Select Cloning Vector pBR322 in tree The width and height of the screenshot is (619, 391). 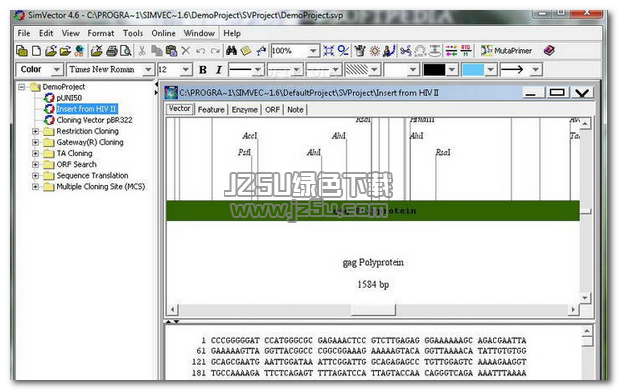click(x=94, y=120)
